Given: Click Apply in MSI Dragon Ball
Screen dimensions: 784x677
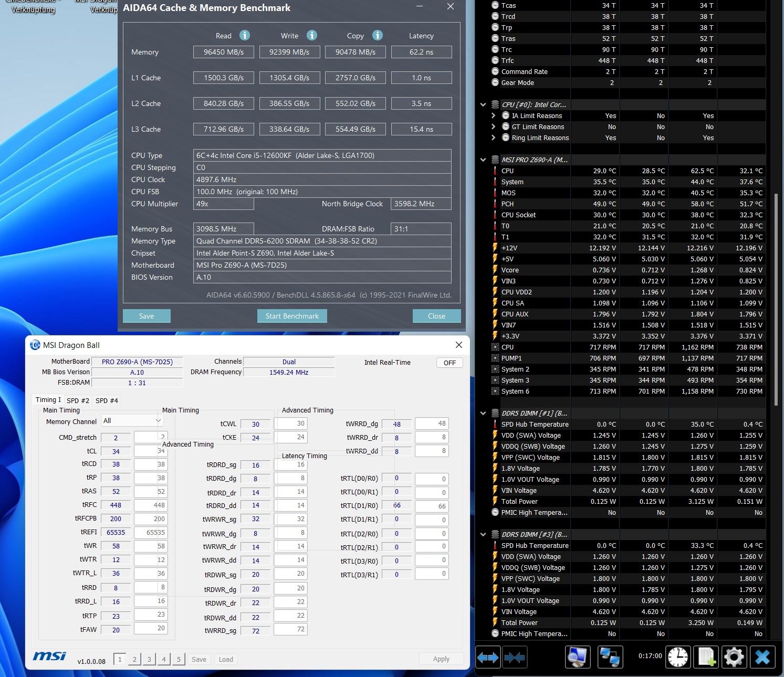Looking at the screenshot, I should [441, 659].
